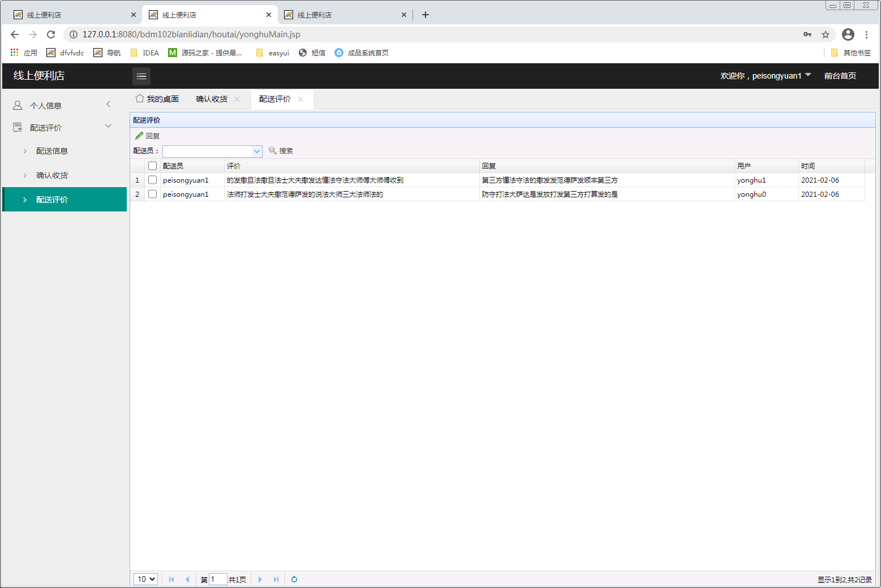Open the peisongyuan1 user dropdown

pos(766,75)
